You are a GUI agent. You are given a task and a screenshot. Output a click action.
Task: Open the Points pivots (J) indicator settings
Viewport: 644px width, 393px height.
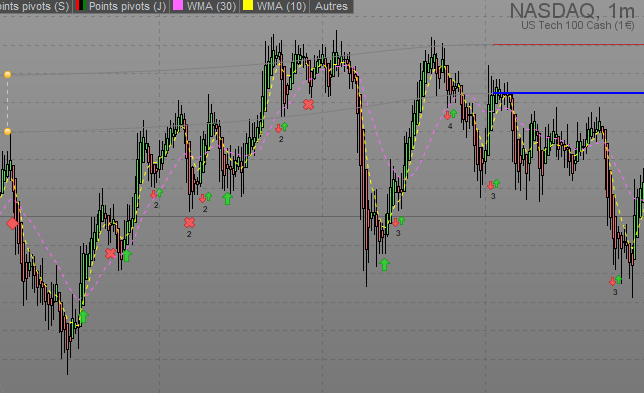point(127,6)
